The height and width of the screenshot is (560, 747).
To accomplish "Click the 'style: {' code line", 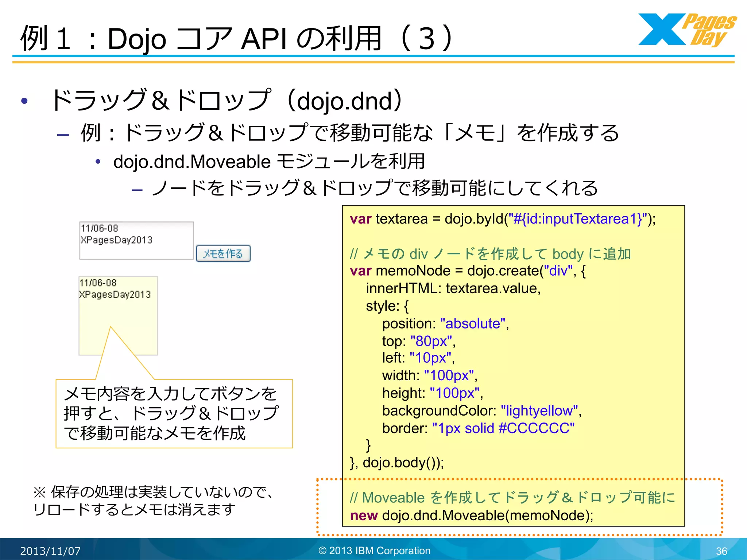I will coord(387,306).
